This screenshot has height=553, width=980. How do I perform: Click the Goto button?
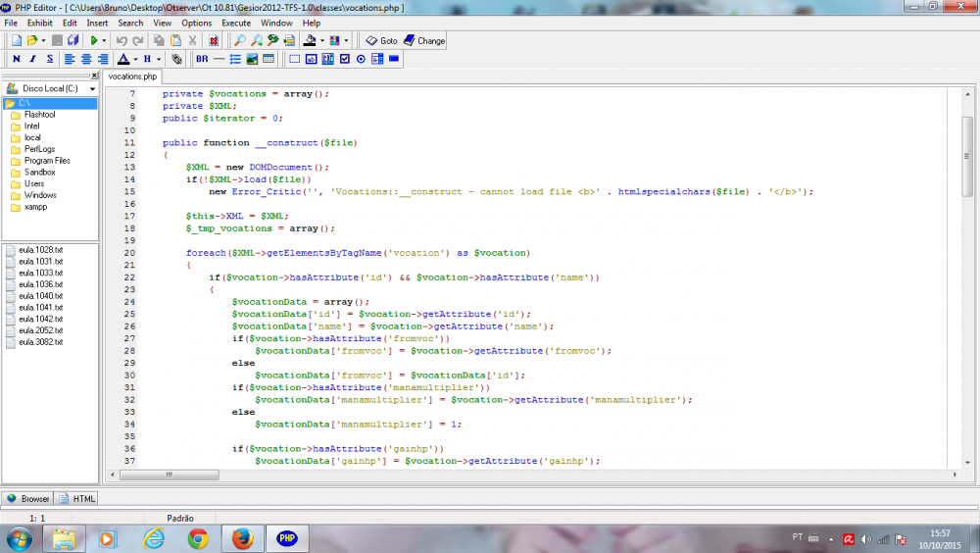pos(382,40)
